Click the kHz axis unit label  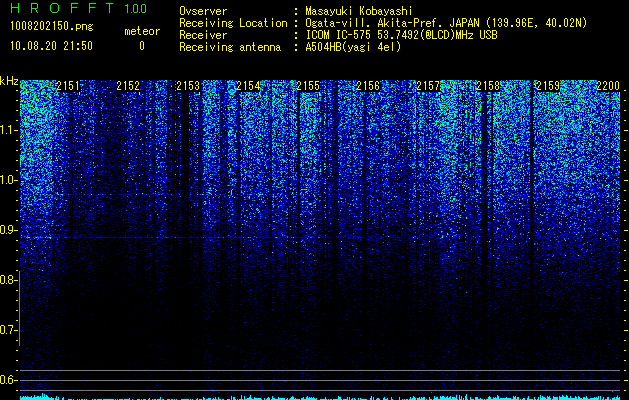9,81
